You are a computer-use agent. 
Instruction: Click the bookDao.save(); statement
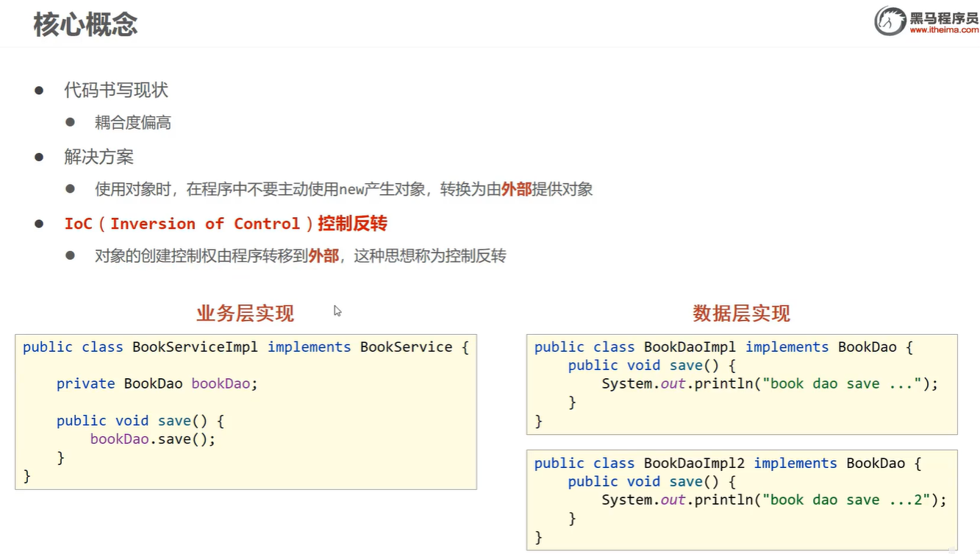pos(153,439)
